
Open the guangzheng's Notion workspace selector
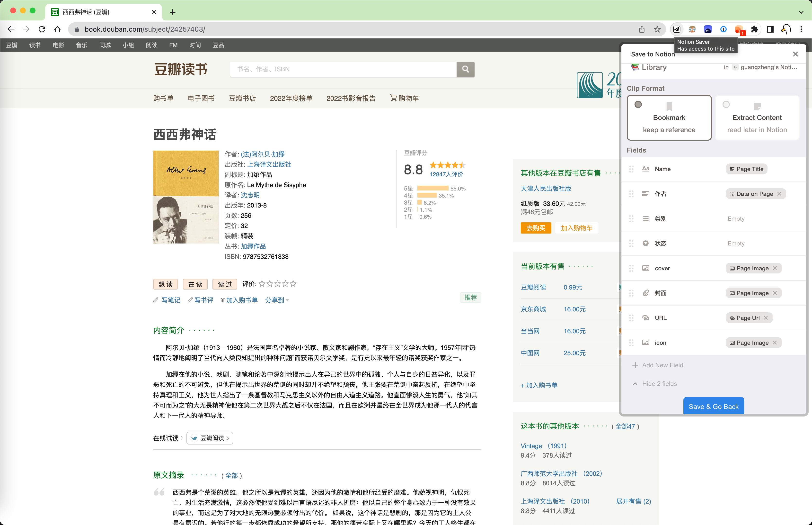(x=765, y=67)
